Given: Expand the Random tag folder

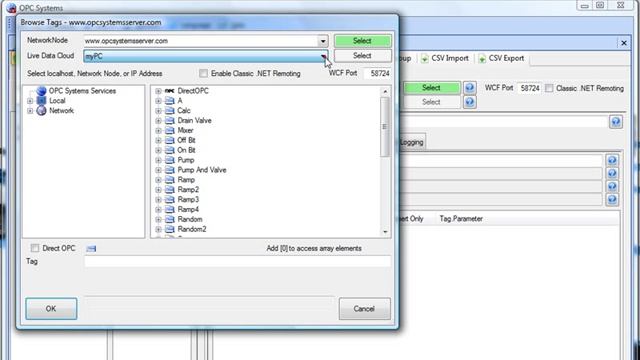Looking at the screenshot, I should coord(158,220).
